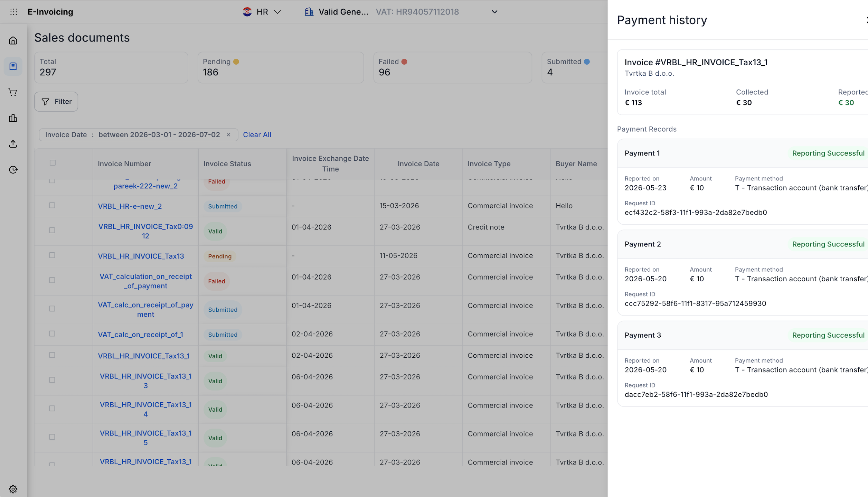
Task: Open the history clock icon in sidebar
Action: point(13,170)
